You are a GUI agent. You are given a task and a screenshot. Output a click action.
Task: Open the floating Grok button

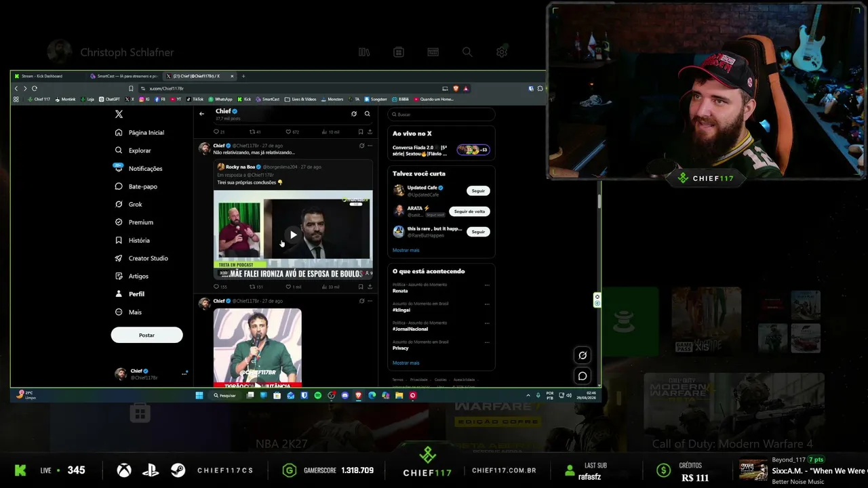pyautogui.click(x=583, y=355)
